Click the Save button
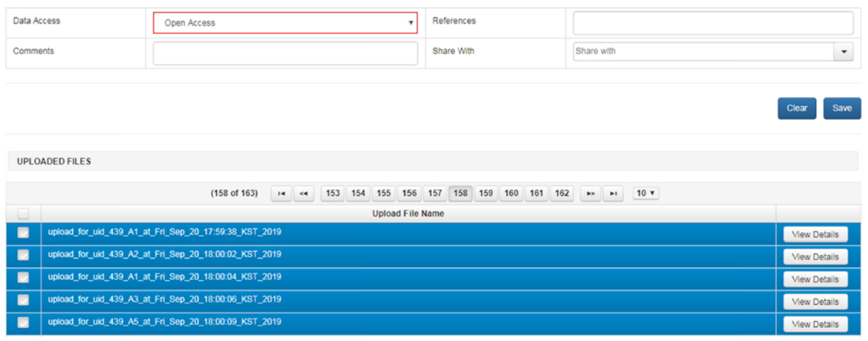This screenshot has height=341, width=868. [x=842, y=108]
